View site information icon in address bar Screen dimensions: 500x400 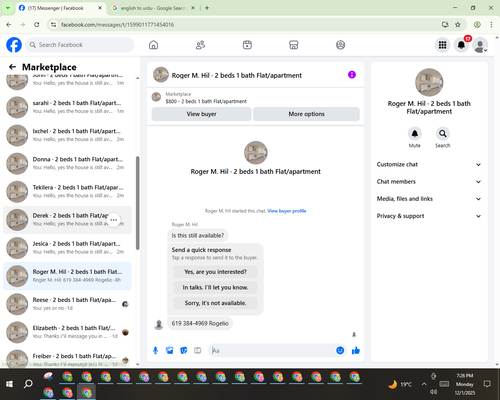[53, 25]
